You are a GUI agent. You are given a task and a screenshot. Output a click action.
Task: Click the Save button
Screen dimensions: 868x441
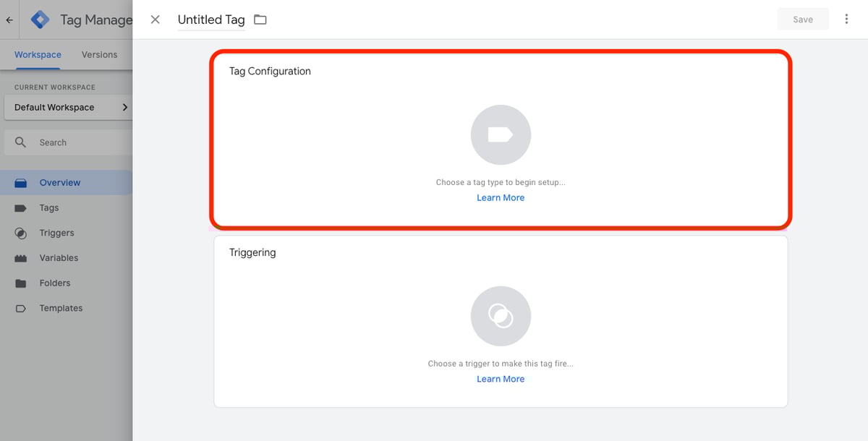[803, 20]
